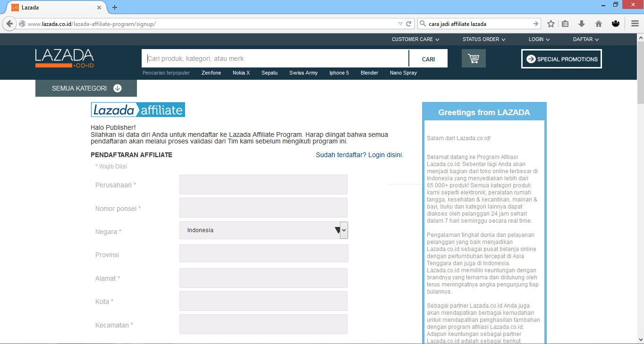Click the Kota input field
Viewport: 644px width, 344px height.
click(263, 301)
